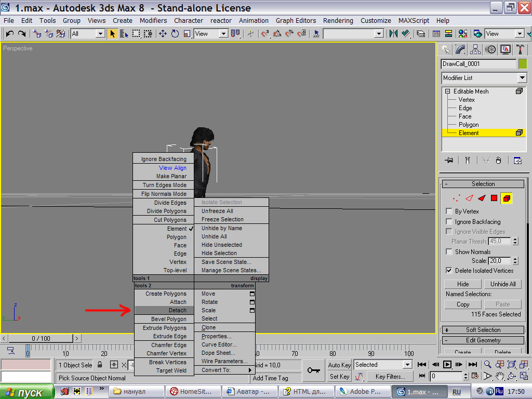Click the Windows пуск Start button

coord(26,392)
